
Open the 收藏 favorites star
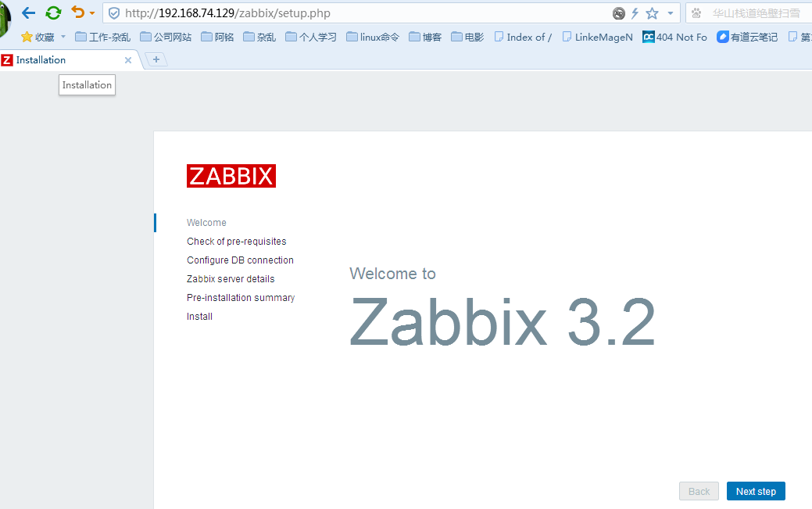38,38
